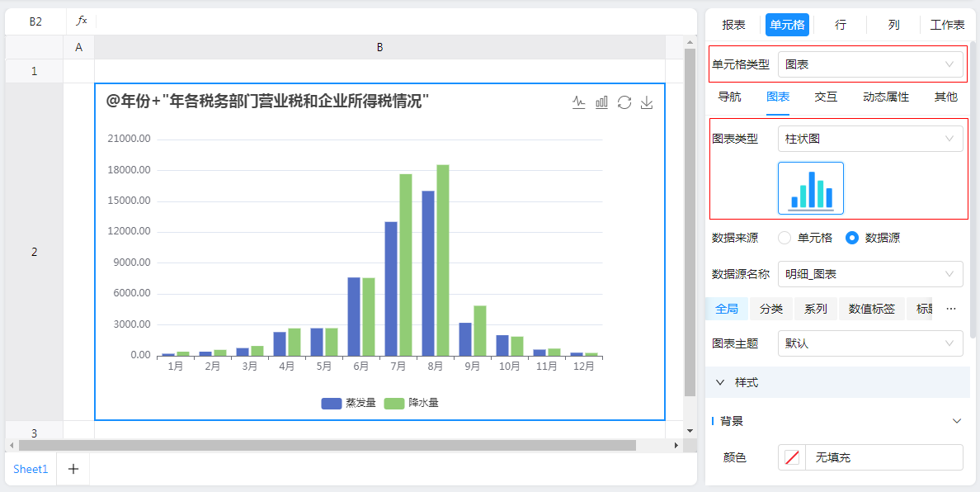Toggle 降水量 legend series
This screenshot has width=980, height=492.
coord(411,403)
